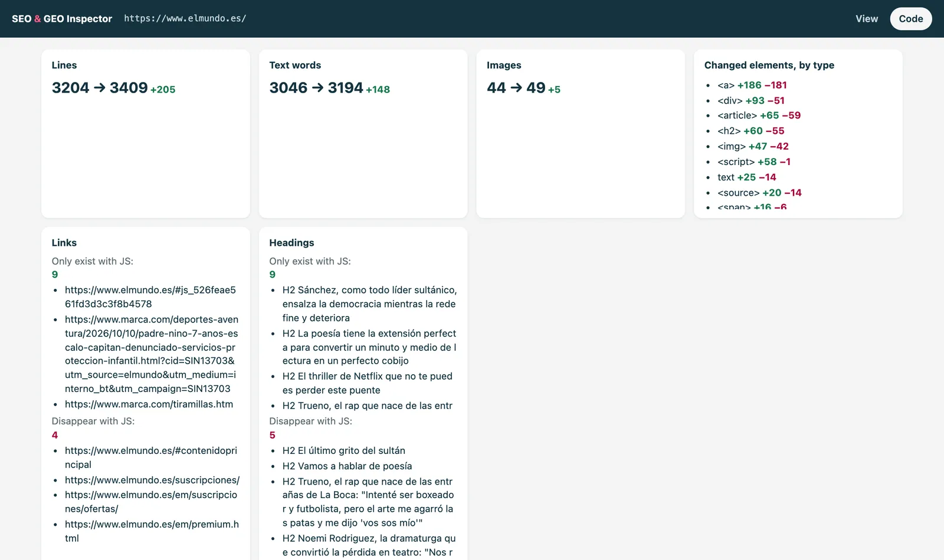Click the H2 Trueno entry mentioning La Boca
The image size is (944, 560).
(x=368, y=502)
